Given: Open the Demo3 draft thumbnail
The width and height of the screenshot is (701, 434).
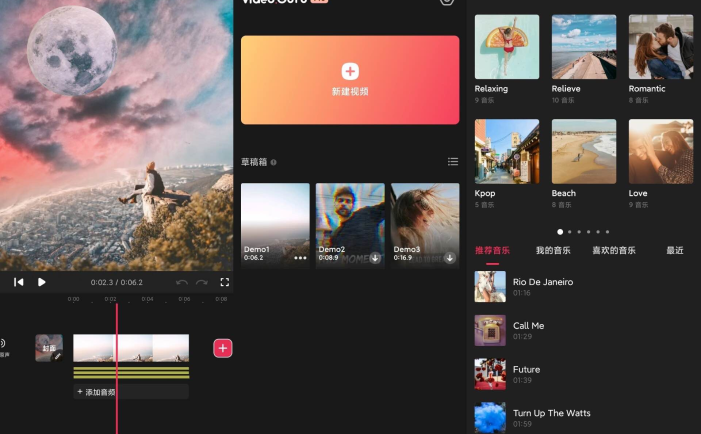Looking at the screenshot, I should click(425, 225).
